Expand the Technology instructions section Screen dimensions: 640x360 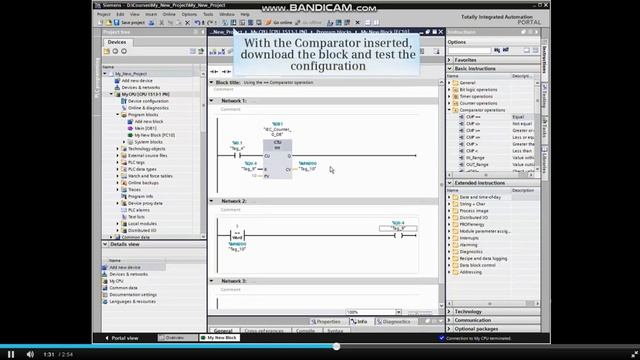[450, 312]
